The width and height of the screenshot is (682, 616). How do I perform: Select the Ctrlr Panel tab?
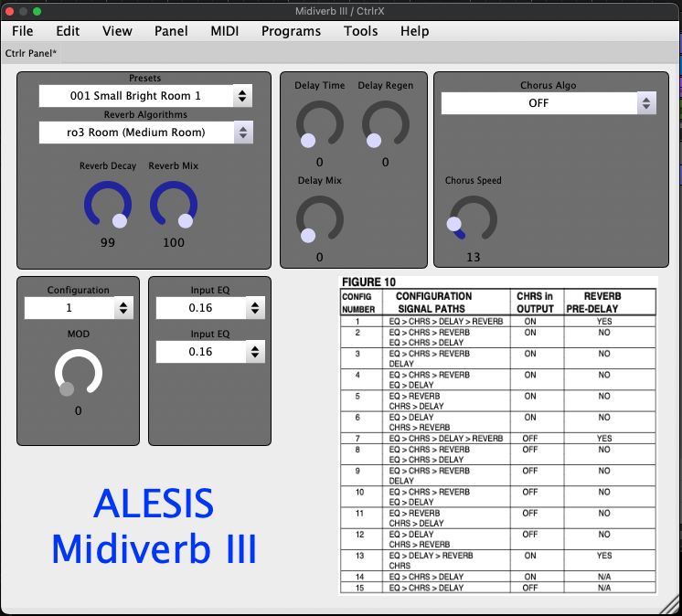tap(31, 54)
